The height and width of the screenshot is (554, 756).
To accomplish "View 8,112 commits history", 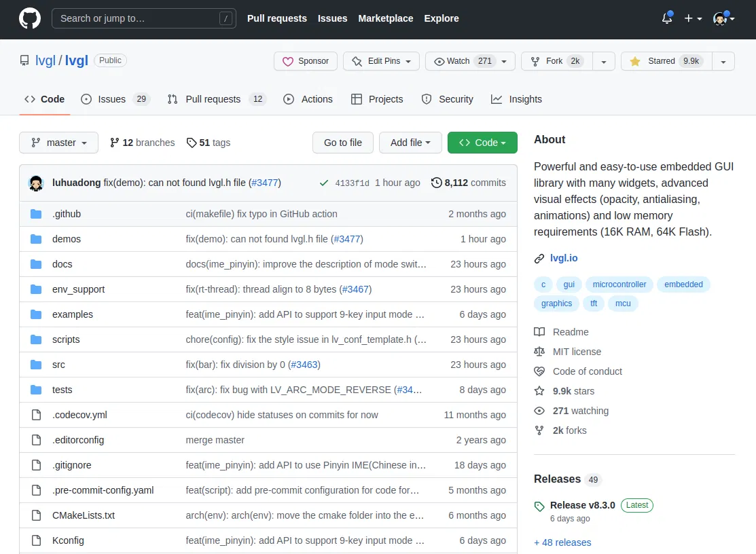I will pyautogui.click(x=469, y=183).
